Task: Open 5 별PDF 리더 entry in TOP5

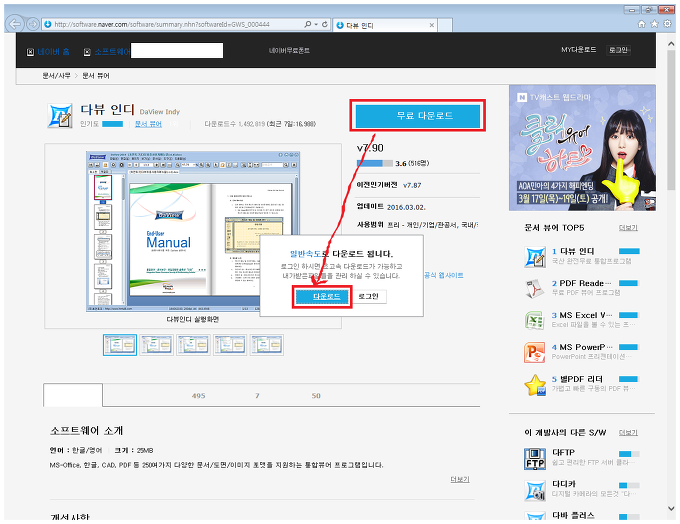Action: tap(577, 379)
